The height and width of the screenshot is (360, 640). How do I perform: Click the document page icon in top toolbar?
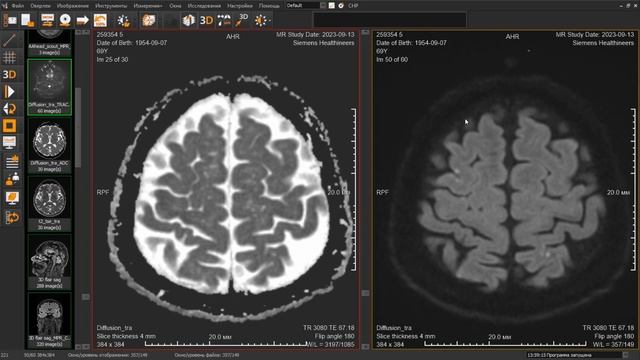tap(27, 20)
